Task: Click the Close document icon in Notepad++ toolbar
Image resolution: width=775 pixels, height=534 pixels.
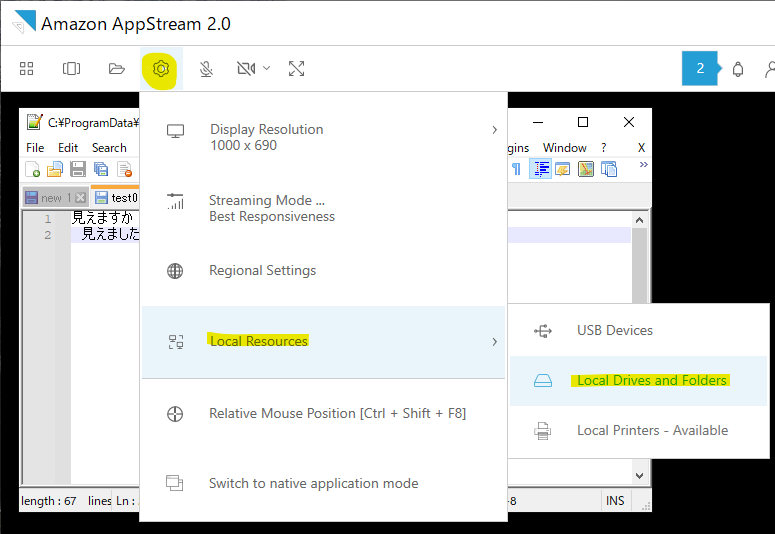Action: pos(125,169)
